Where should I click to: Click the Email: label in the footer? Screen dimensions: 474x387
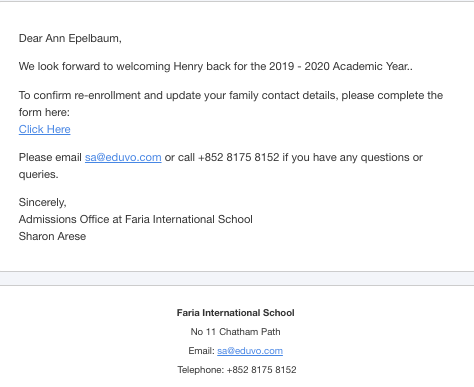click(x=201, y=351)
